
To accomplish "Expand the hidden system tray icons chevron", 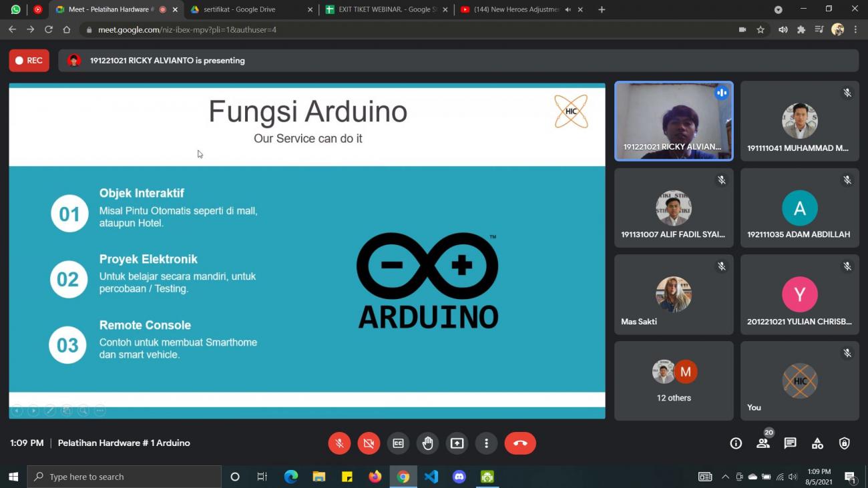I will point(725,477).
